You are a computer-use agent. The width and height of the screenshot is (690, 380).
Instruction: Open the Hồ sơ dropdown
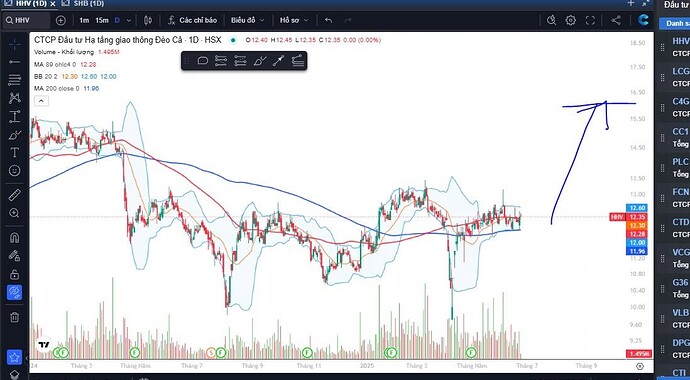pyautogui.click(x=294, y=20)
